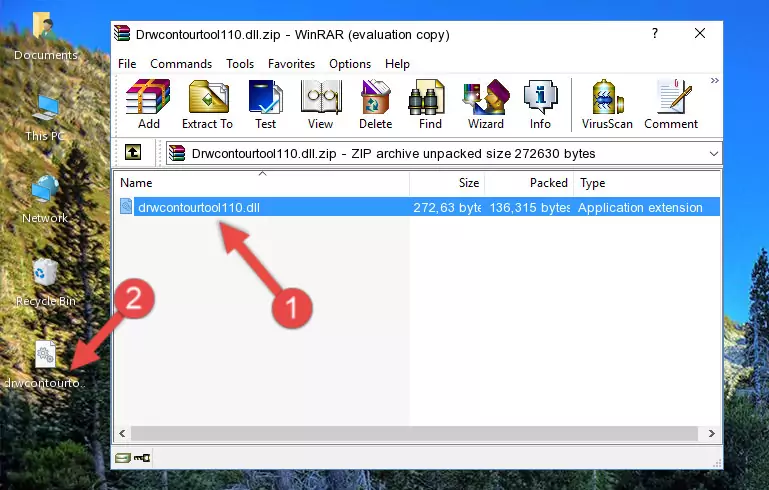Viewport: 769px width, 490px height.
Task: Sort by Type column header
Action: (647, 182)
